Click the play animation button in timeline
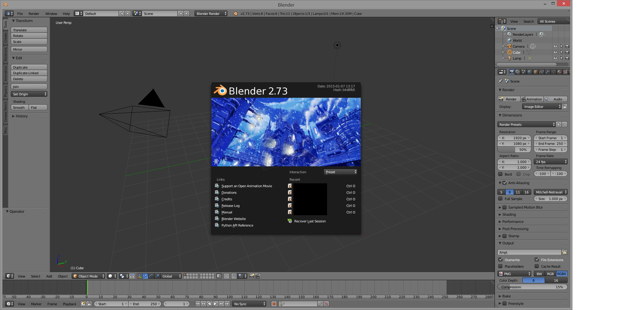 coord(215,304)
